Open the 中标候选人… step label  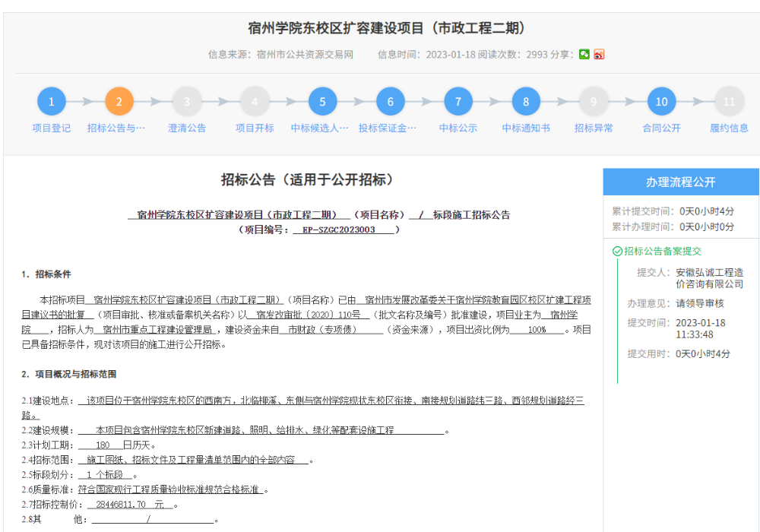click(x=320, y=128)
